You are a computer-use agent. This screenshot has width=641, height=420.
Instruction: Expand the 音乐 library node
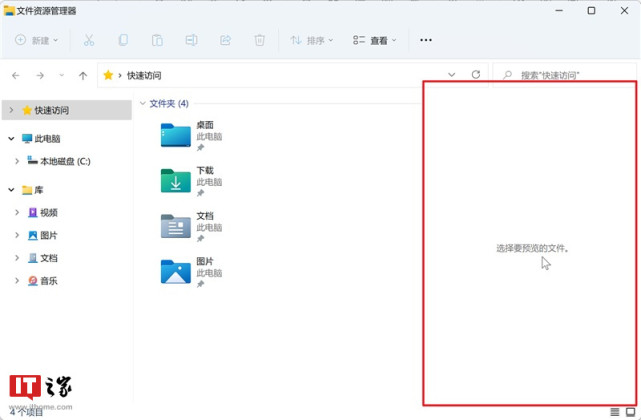click(17, 281)
